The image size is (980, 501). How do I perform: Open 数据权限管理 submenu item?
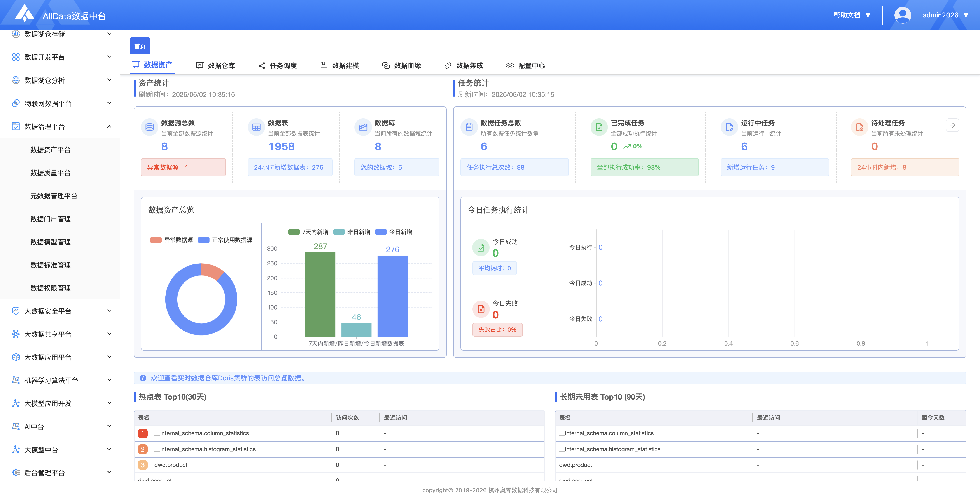point(50,288)
